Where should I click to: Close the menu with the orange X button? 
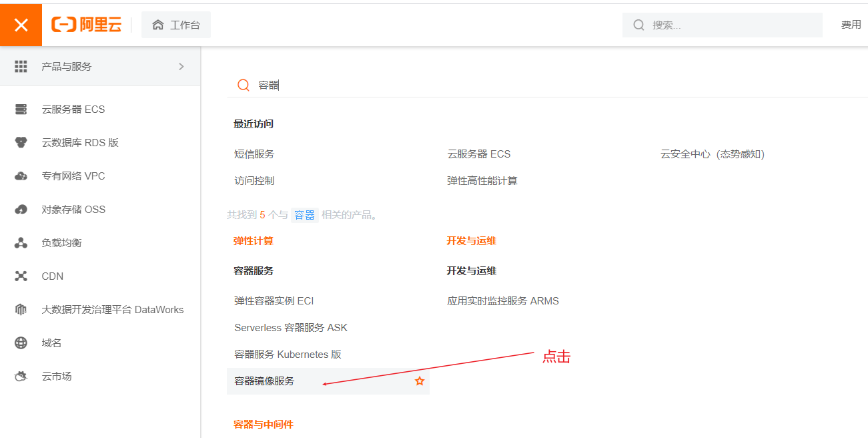point(21,25)
